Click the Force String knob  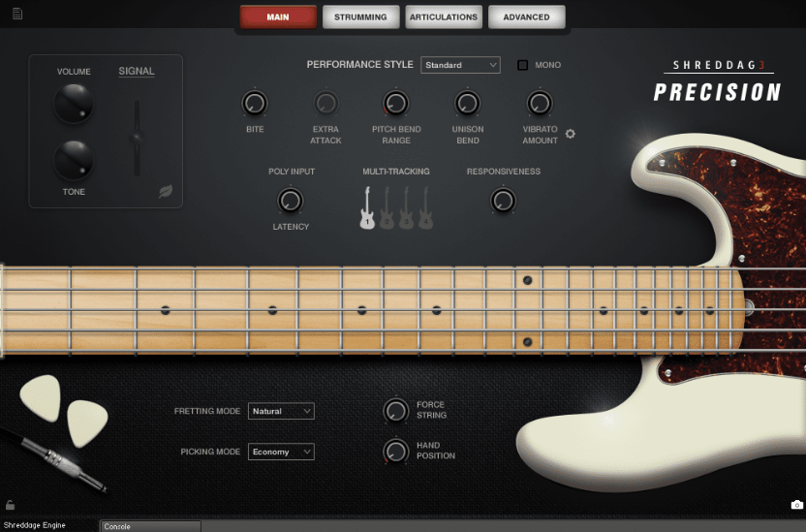pos(395,410)
